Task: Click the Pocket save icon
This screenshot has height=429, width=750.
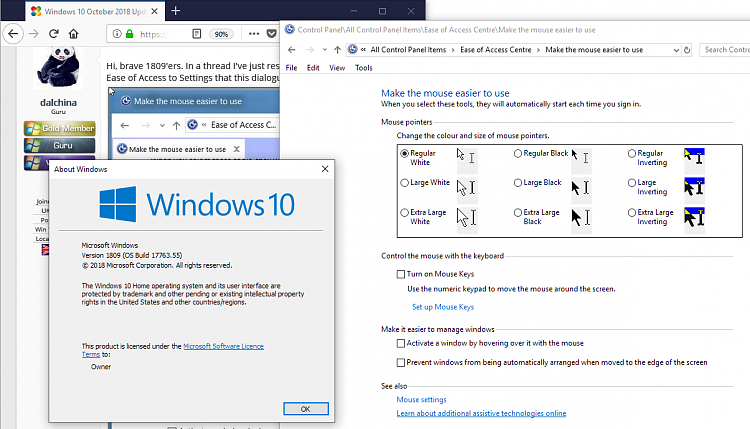Action: coord(272,34)
